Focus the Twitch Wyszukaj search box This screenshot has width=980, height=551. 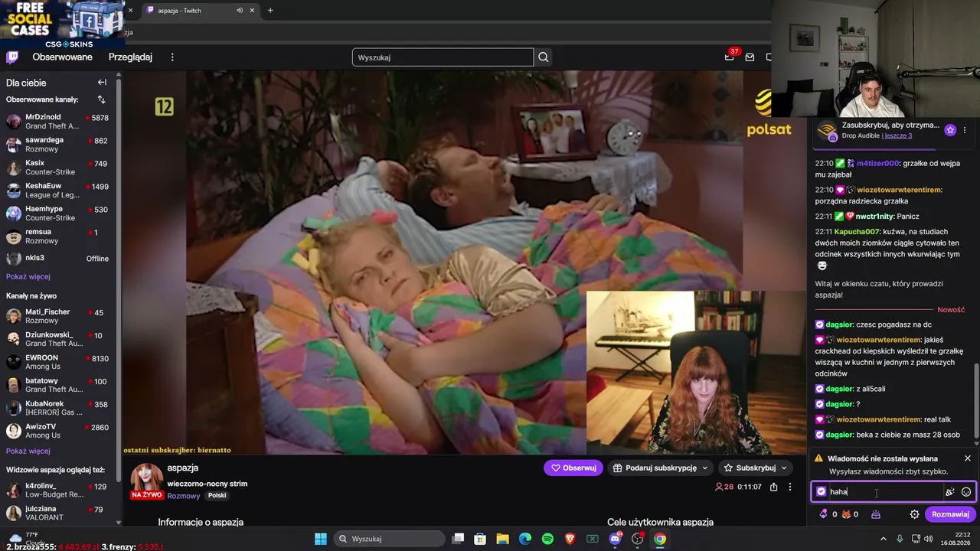pos(443,57)
